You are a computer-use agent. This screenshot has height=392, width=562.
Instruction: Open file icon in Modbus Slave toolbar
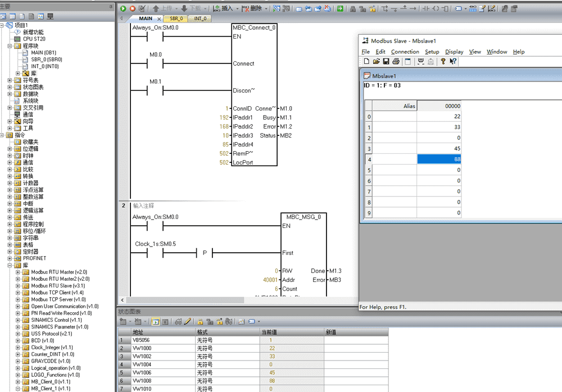(376, 62)
